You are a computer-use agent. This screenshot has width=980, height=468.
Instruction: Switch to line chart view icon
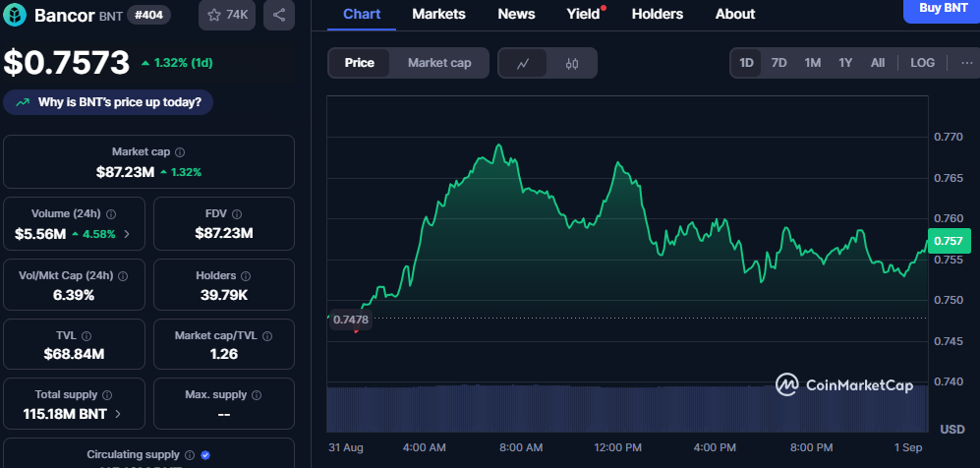click(x=523, y=63)
